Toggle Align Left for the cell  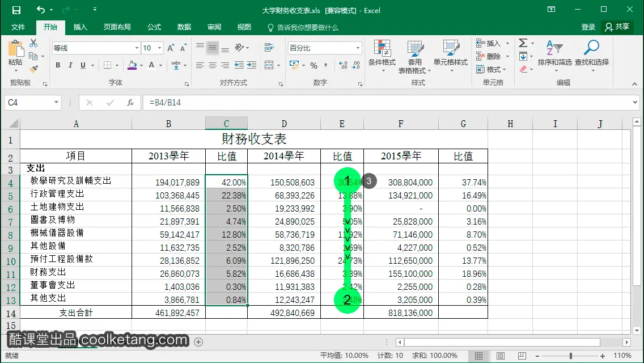(200, 65)
